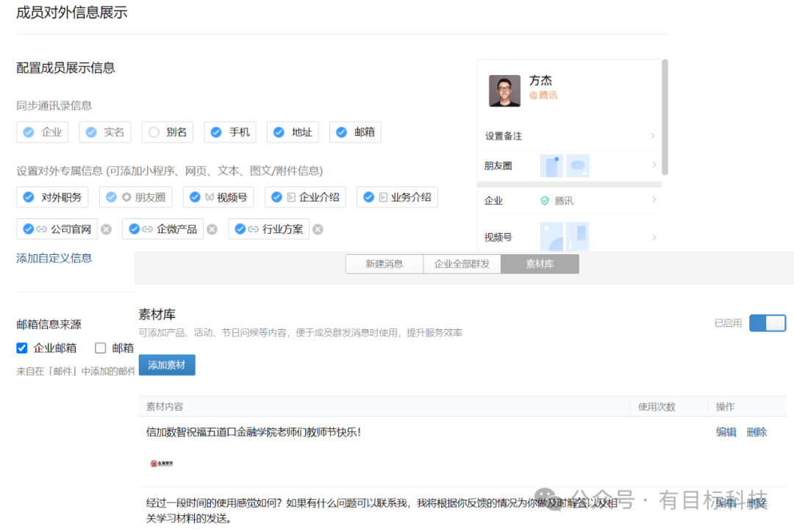Click the 视频号 preview thumbnail image
This screenshot has width=794, height=532.
coord(565,237)
